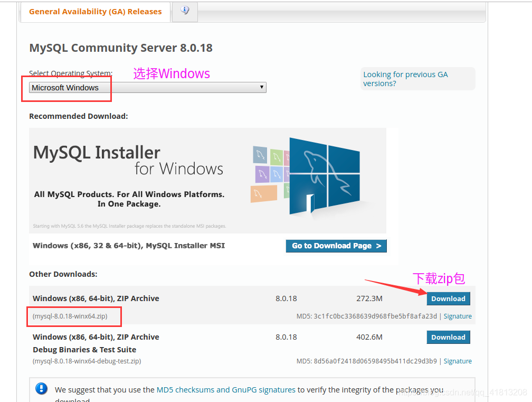Screen dimensions: 532x402
Task: Click the Looking for previous GA versions link
Action: [405, 79]
